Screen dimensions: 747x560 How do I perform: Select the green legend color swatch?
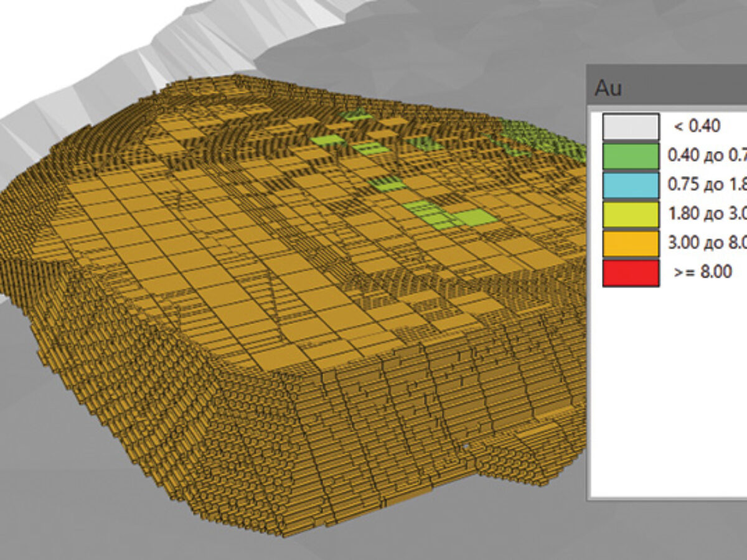coord(630,156)
